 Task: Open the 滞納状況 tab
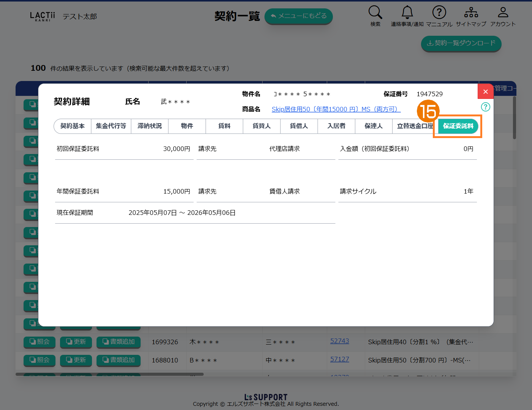pyautogui.click(x=150, y=126)
